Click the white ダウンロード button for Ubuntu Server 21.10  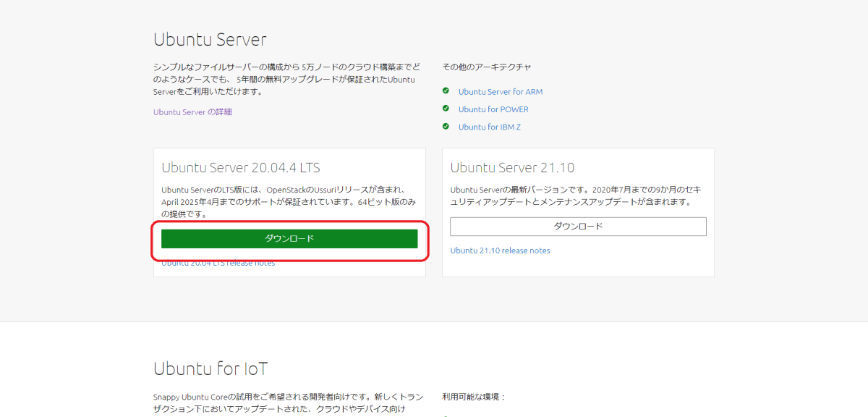tap(578, 227)
